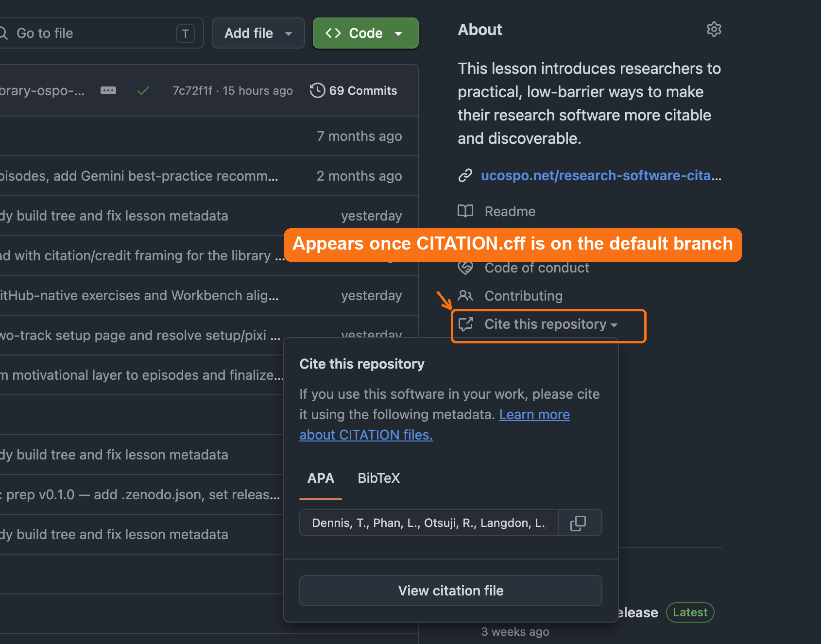The width and height of the screenshot is (821, 644).
Task: Open commit 'wo-track setup page and resolve setup/pixi'
Action: (x=140, y=335)
